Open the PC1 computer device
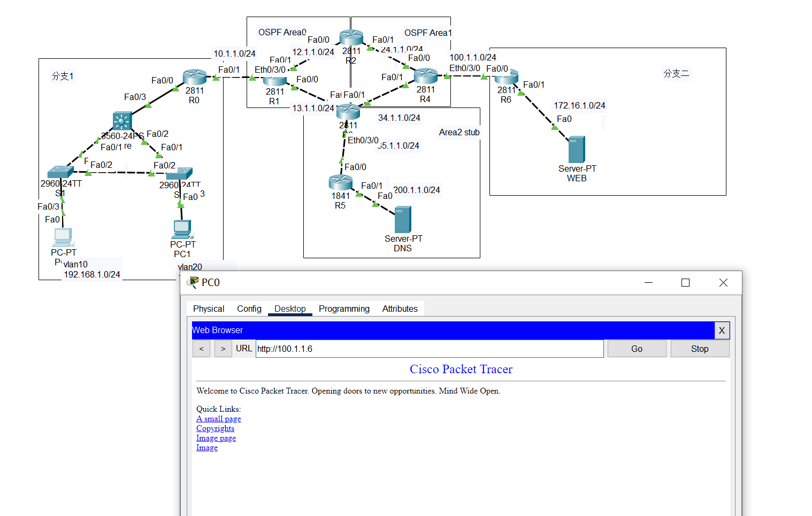 pyautogui.click(x=182, y=229)
